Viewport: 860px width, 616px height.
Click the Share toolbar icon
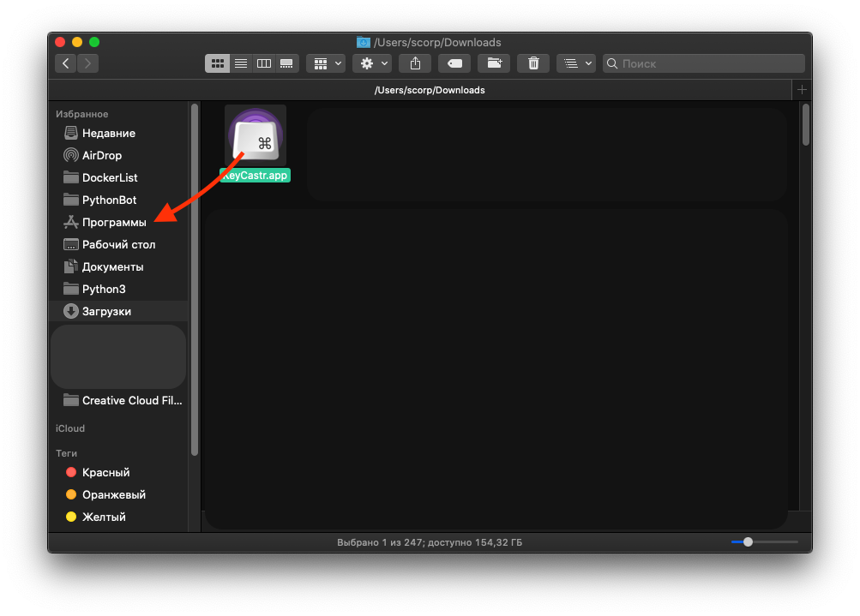pos(415,63)
